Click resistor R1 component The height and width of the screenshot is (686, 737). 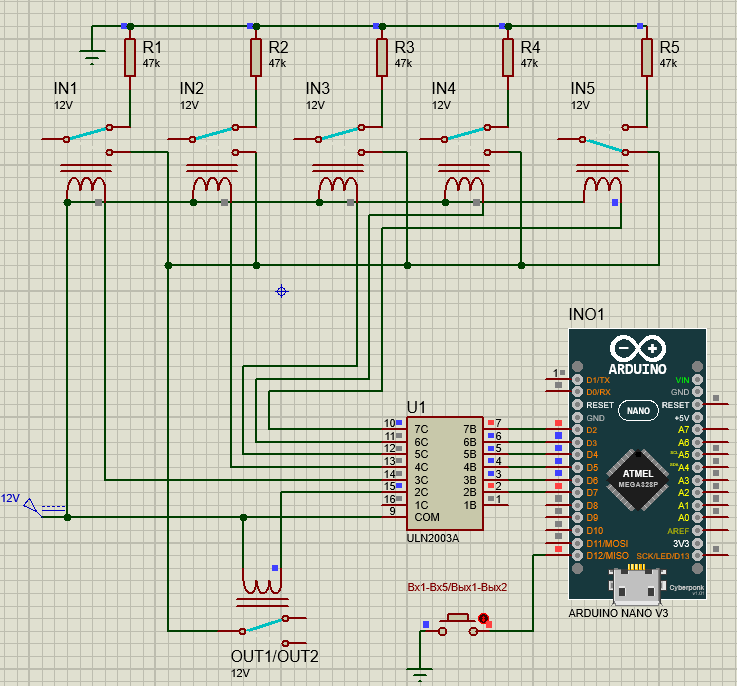(130, 57)
